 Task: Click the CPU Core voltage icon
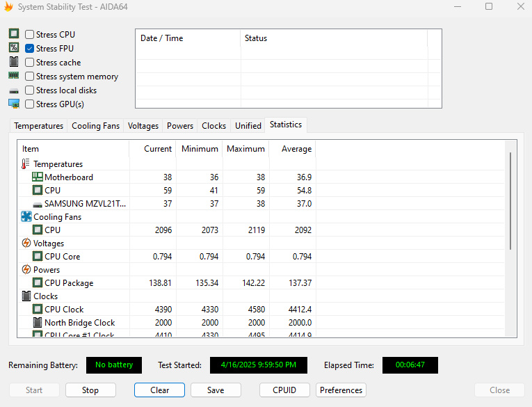(x=38, y=256)
